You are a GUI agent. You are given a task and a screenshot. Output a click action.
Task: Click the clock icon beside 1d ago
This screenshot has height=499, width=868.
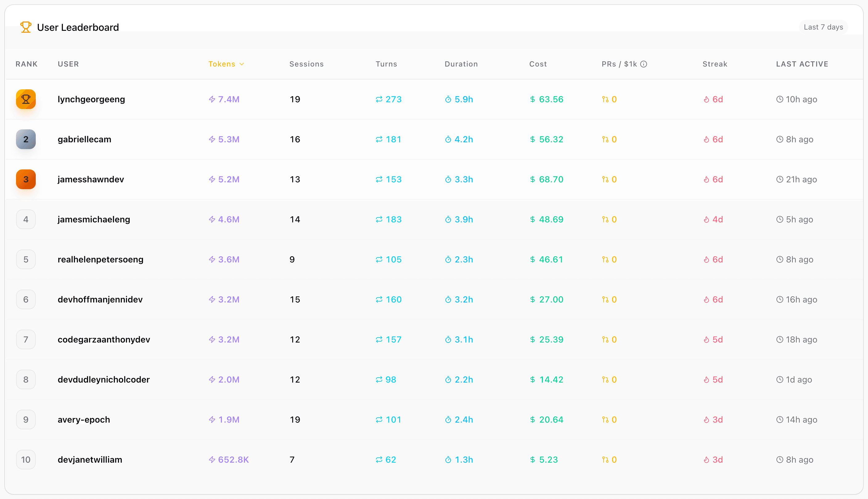(780, 379)
